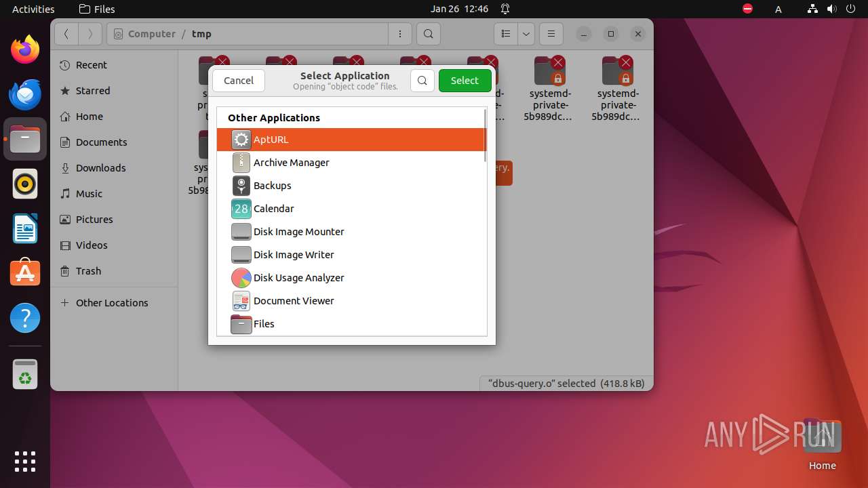Click the green Select button
The image size is (868, 488).
pyautogui.click(x=465, y=81)
